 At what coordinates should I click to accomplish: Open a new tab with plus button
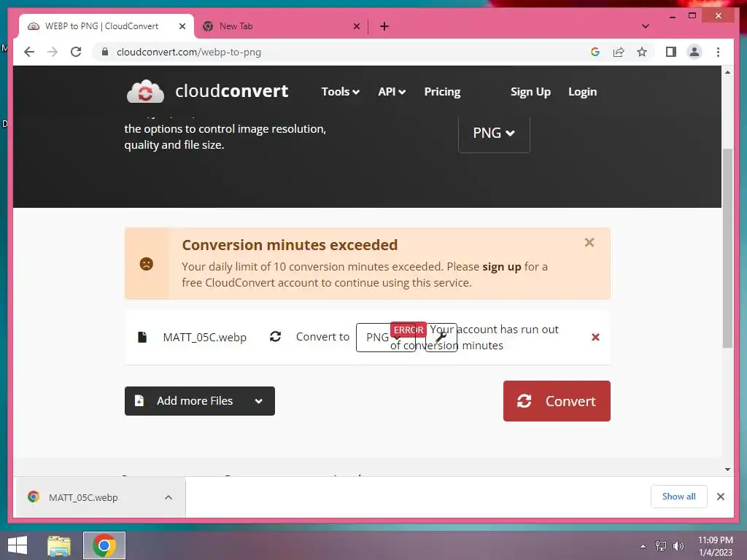(x=384, y=26)
